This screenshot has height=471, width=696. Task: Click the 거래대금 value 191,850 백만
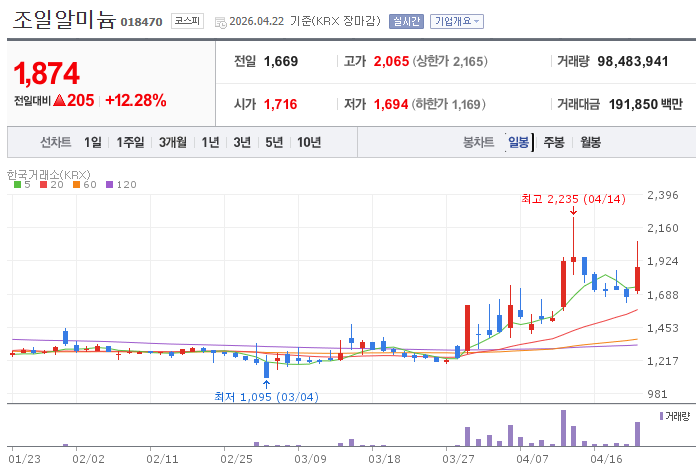tap(645, 104)
